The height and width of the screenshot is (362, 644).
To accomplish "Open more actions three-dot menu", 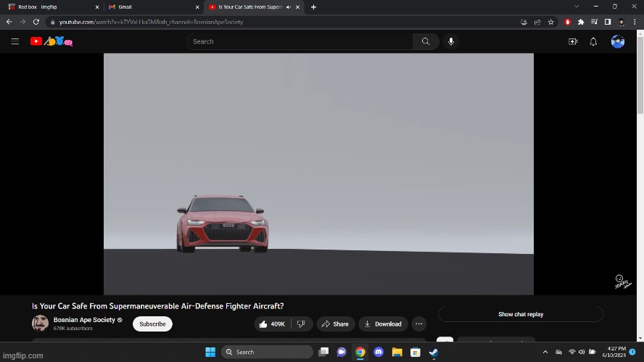I will click(419, 324).
